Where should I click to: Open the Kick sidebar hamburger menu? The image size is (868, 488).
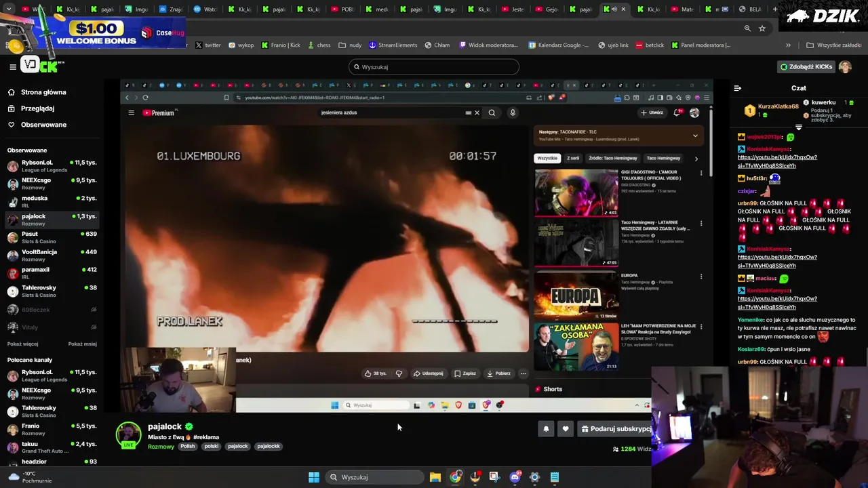click(13, 66)
